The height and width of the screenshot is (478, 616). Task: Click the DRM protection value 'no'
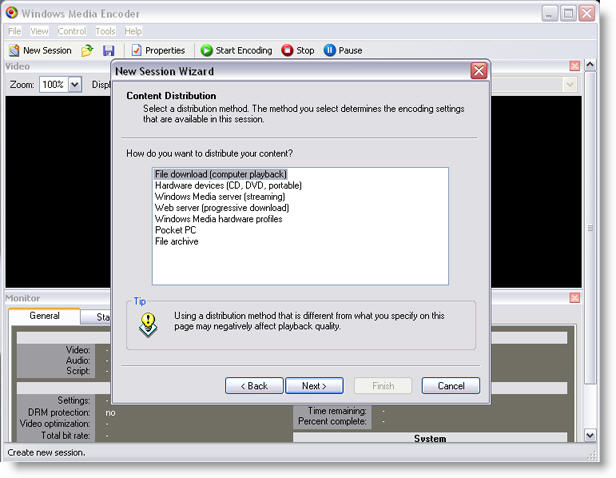110,412
